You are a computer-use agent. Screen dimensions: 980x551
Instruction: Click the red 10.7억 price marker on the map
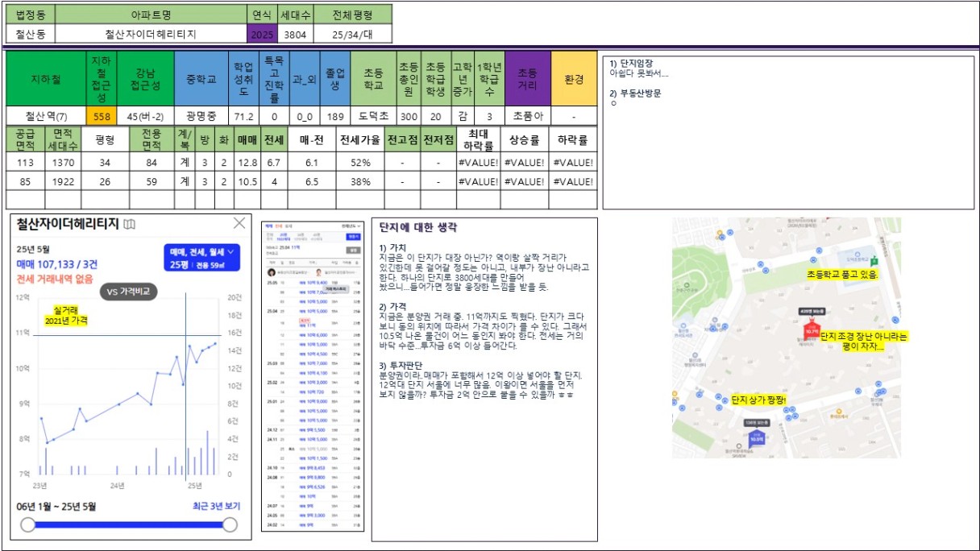point(810,329)
